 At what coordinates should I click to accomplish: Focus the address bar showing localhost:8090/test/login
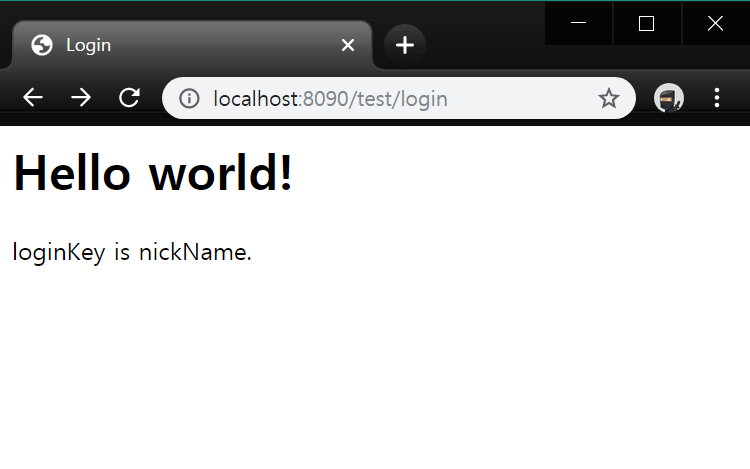click(398, 98)
